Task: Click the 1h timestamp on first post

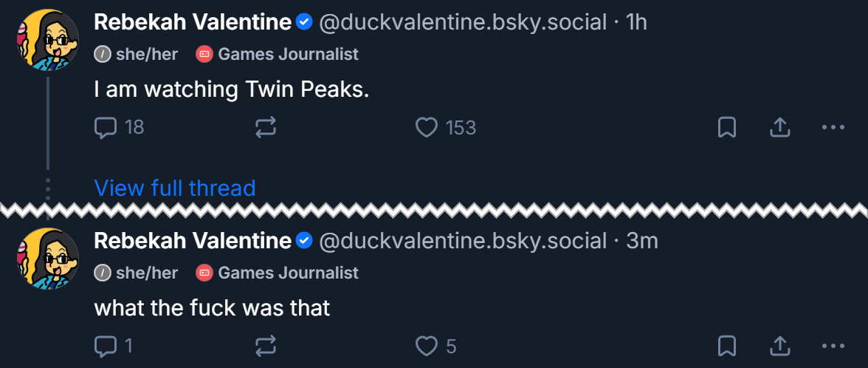Action: pyautogui.click(x=635, y=23)
